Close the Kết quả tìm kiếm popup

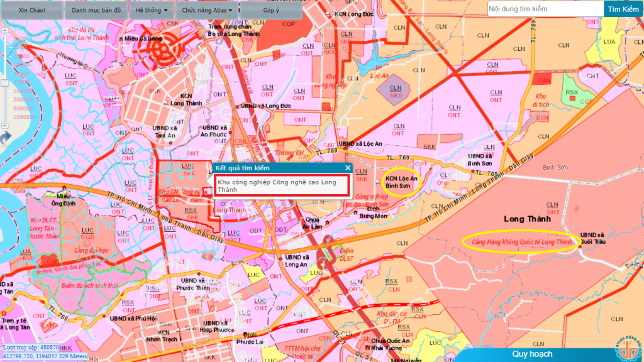[348, 168]
